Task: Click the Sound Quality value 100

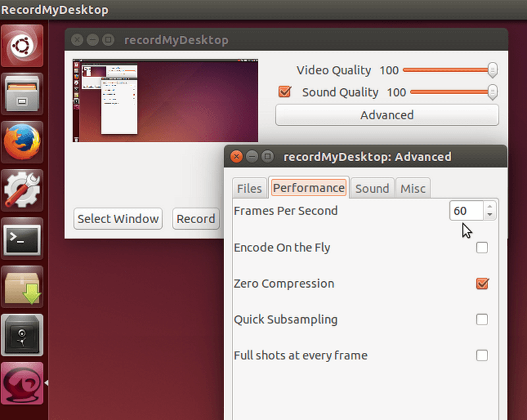Action: coord(397,92)
